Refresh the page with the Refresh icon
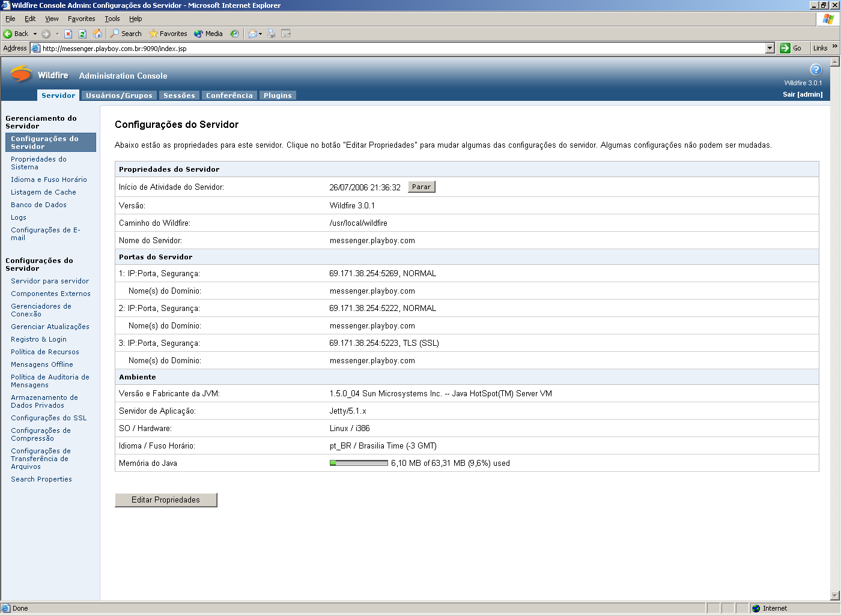The height and width of the screenshot is (616, 841). click(x=82, y=34)
